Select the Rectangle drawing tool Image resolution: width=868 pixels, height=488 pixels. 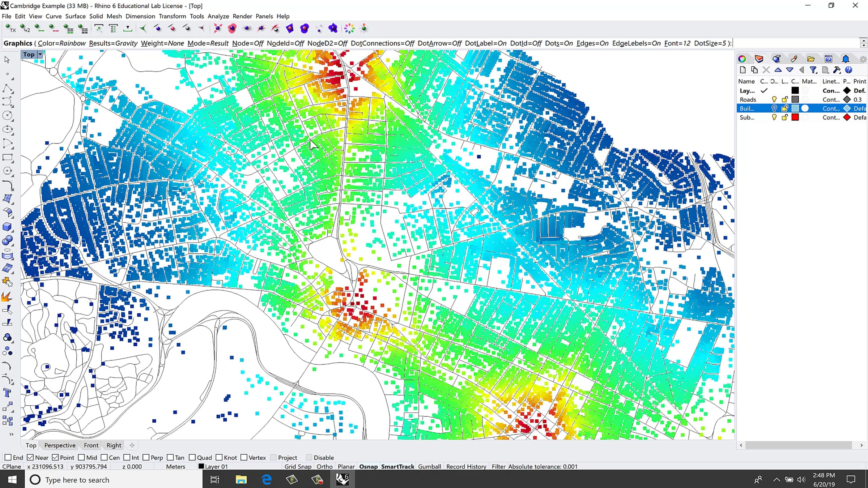[8, 157]
